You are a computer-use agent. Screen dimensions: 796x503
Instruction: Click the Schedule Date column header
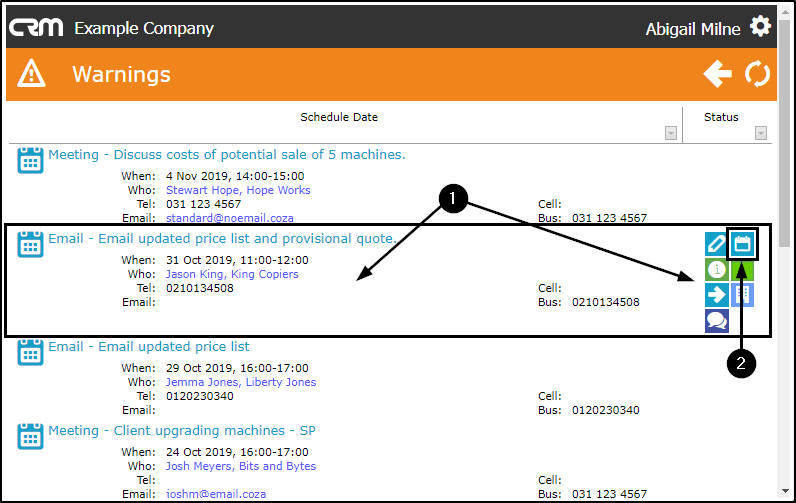click(339, 117)
